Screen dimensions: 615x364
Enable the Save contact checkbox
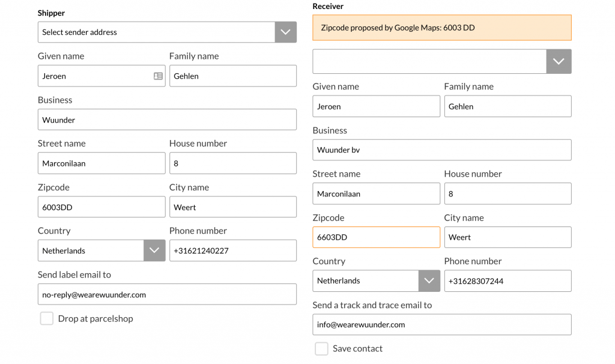click(x=322, y=349)
